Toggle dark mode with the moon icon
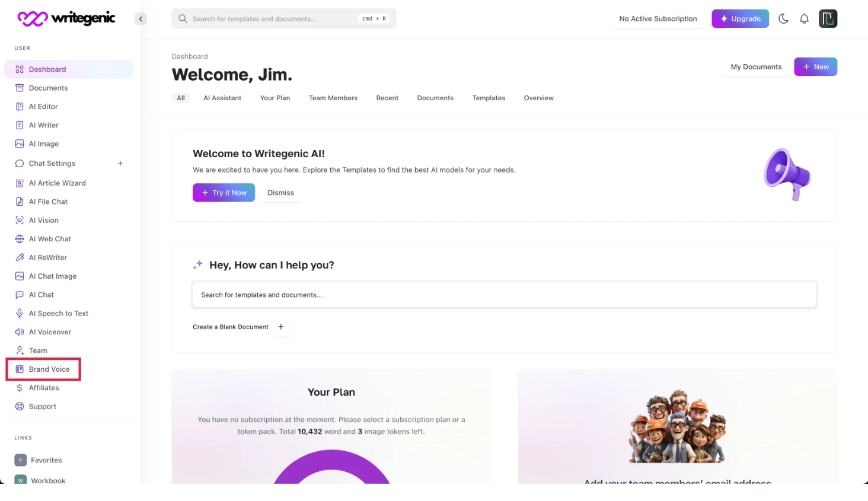The height and width of the screenshot is (501, 868). coord(783,19)
